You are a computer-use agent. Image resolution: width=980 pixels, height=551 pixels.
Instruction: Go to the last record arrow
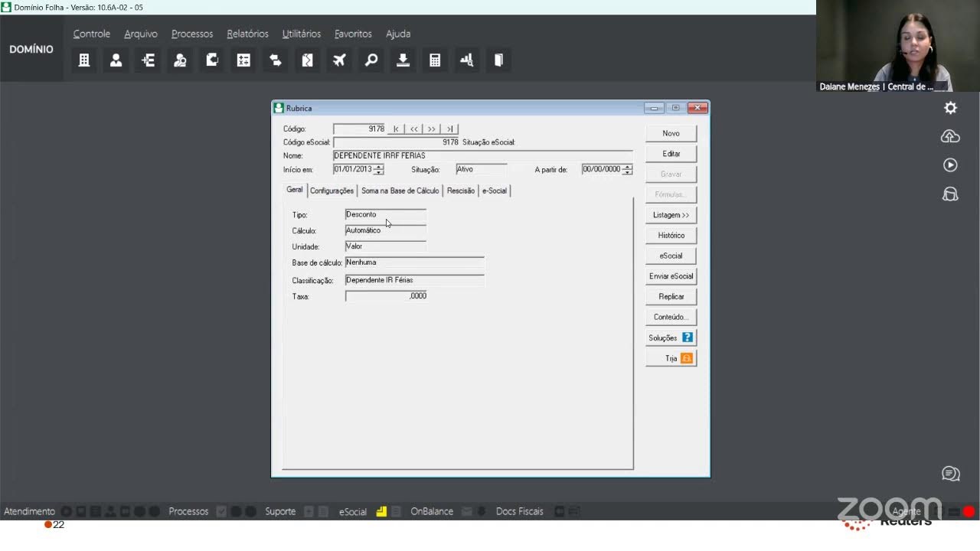[449, 129]
